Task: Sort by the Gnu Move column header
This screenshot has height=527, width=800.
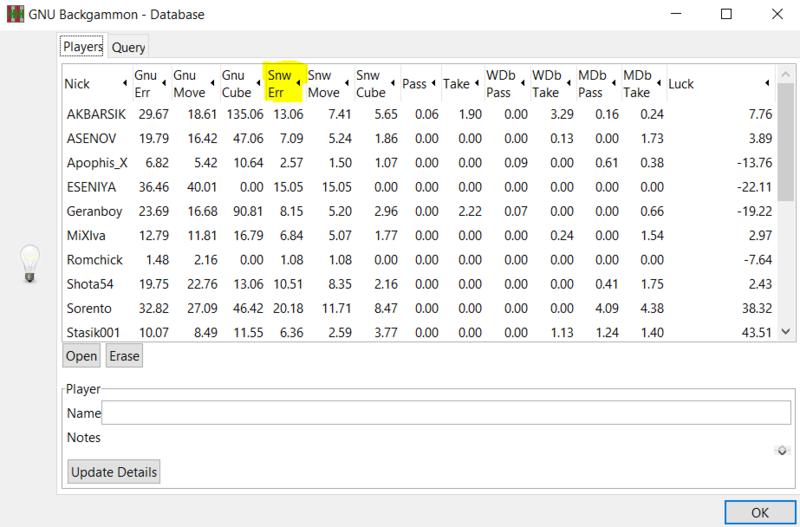Action: click(194, 84)
